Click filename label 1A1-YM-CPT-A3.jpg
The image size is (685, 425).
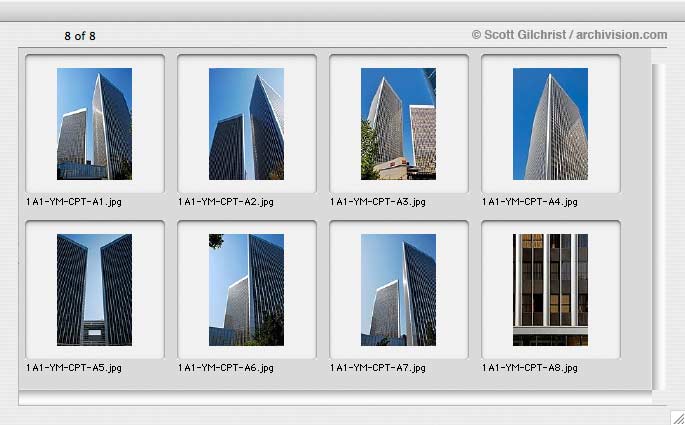click(378, 202)
